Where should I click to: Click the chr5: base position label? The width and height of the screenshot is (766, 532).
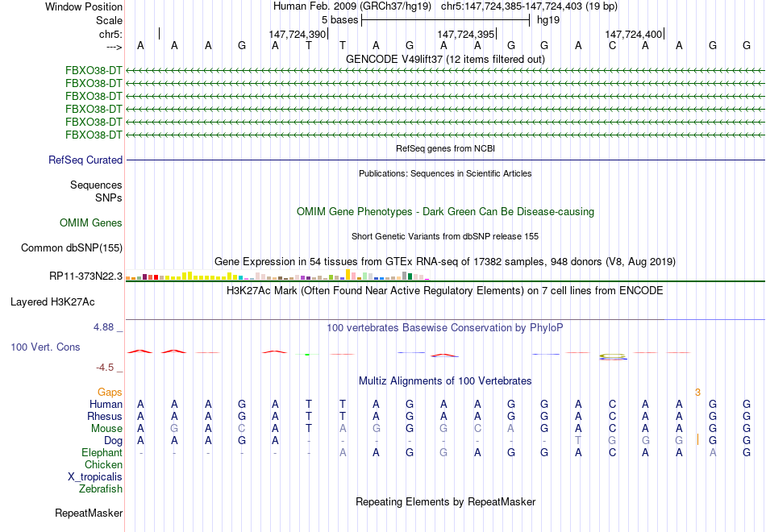point(110,34)
